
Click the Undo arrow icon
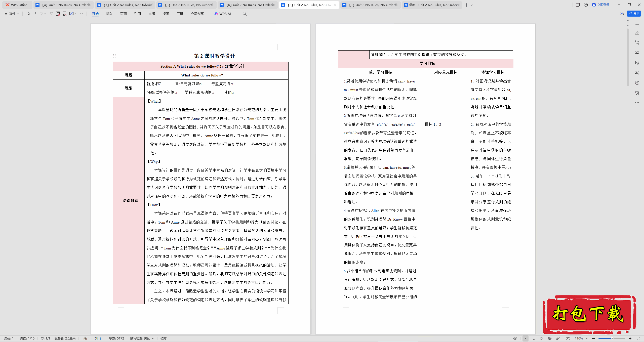coord(41,14)
